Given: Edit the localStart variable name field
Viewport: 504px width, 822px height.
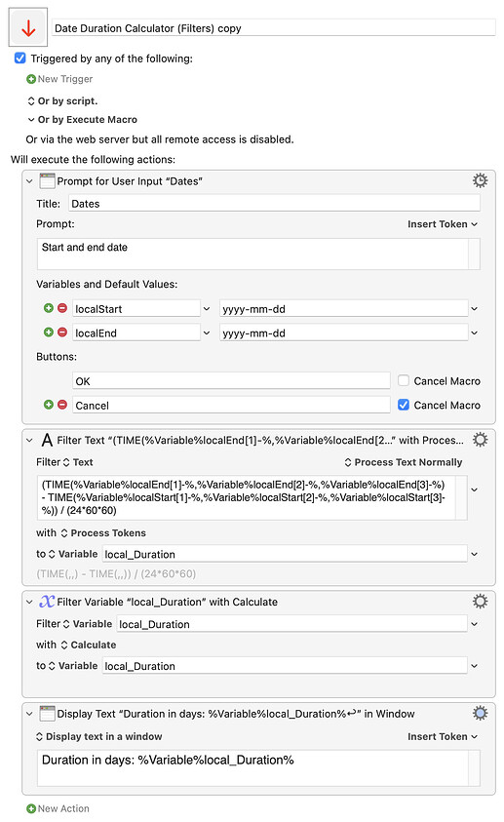Looking at the screenshot, I should tap(136, 309).
